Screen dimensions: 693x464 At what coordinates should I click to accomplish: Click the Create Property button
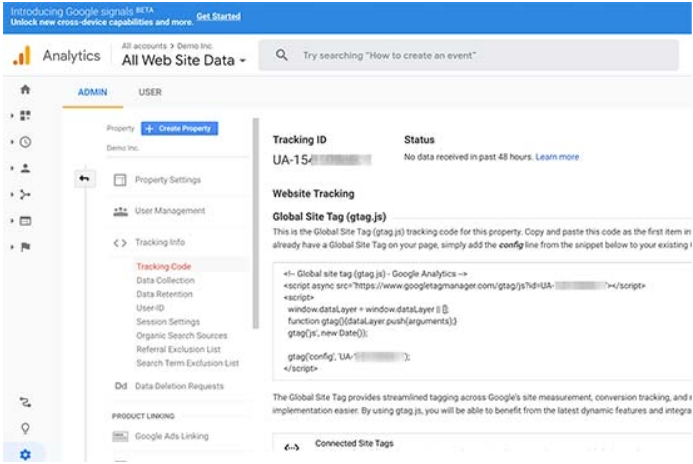pos(179,129)
